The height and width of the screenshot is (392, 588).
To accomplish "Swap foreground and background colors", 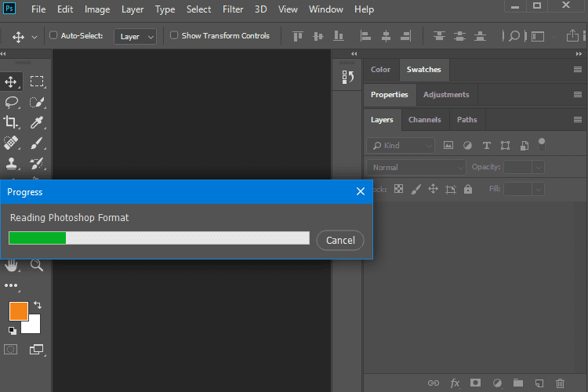I will click(x=38, y=305).
